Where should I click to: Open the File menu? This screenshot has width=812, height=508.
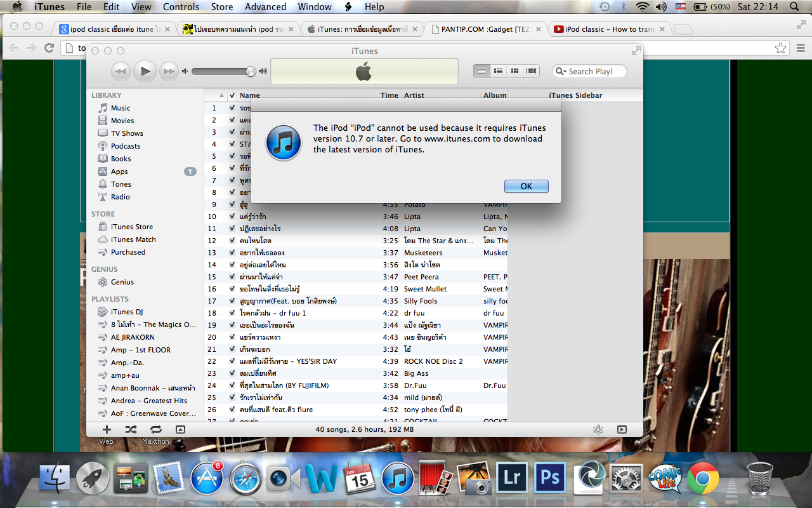pos(84,7)
